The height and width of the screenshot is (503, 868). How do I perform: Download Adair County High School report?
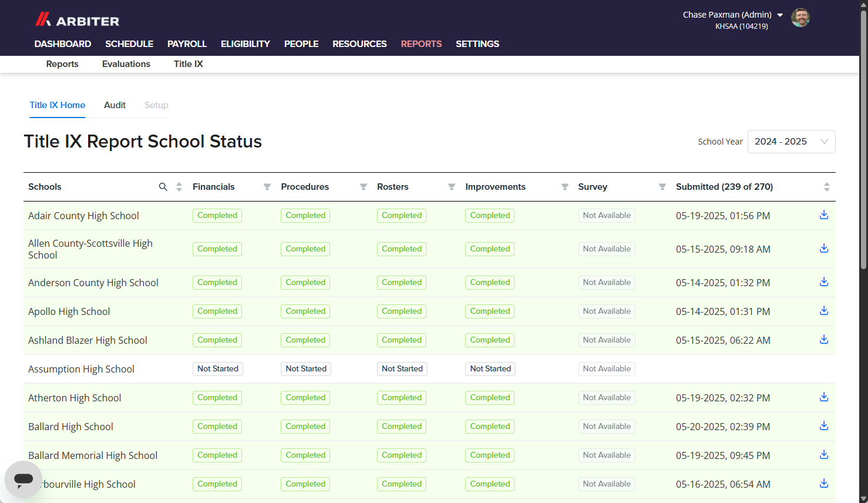(824, 215)
